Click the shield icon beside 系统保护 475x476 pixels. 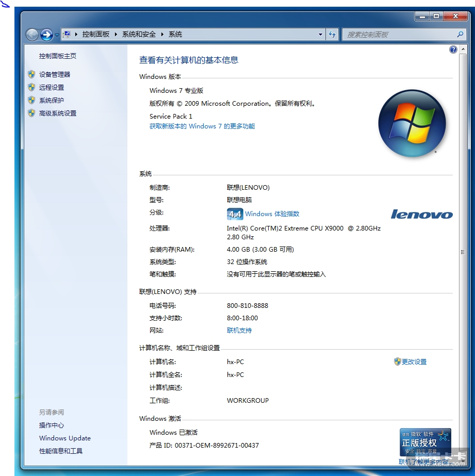pos(31,100)
